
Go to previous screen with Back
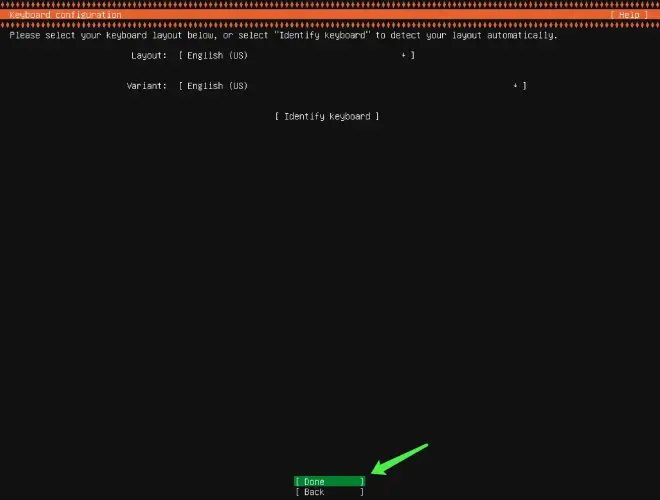pyautogui.click(x=330, y=492)
